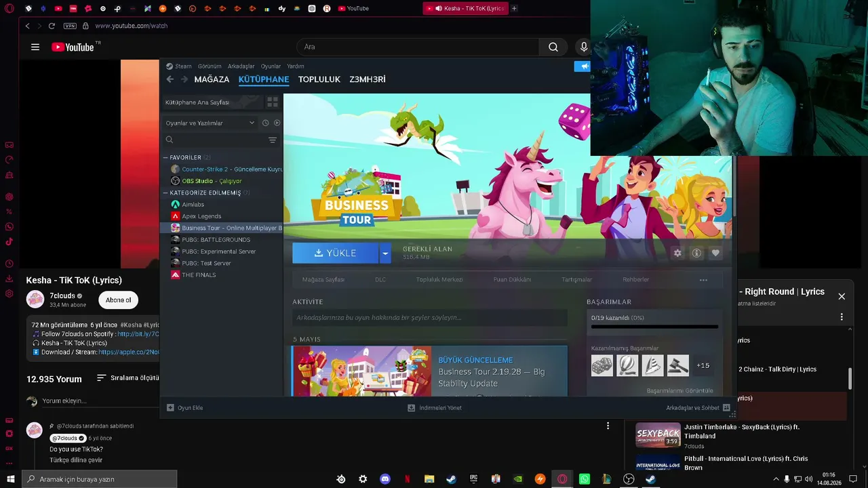
Task: Open a new browser tab
Action: tap(514, 8)
